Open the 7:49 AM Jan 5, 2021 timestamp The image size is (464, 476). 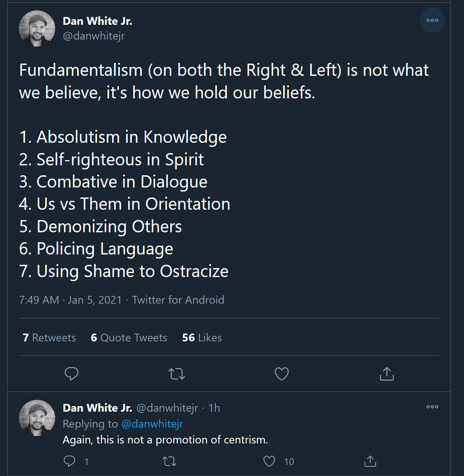pyautogui.click(x=70, y=300)
